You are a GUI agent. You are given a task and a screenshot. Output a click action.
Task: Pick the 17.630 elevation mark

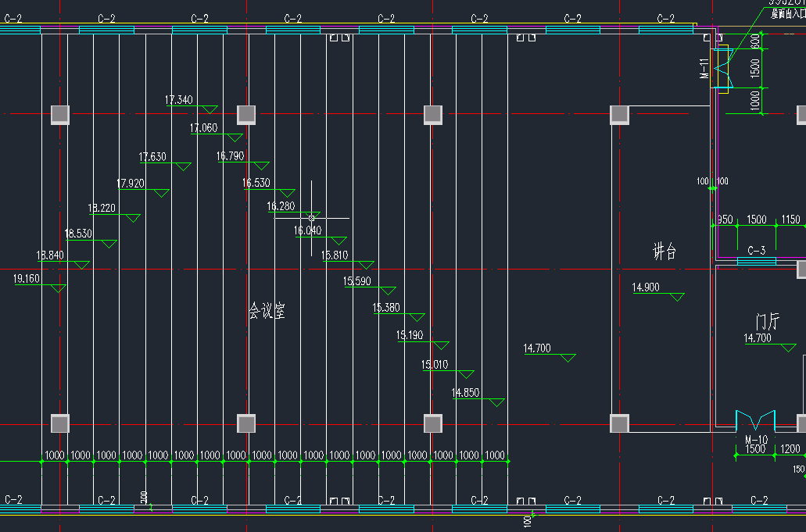(x=152, y=156)
